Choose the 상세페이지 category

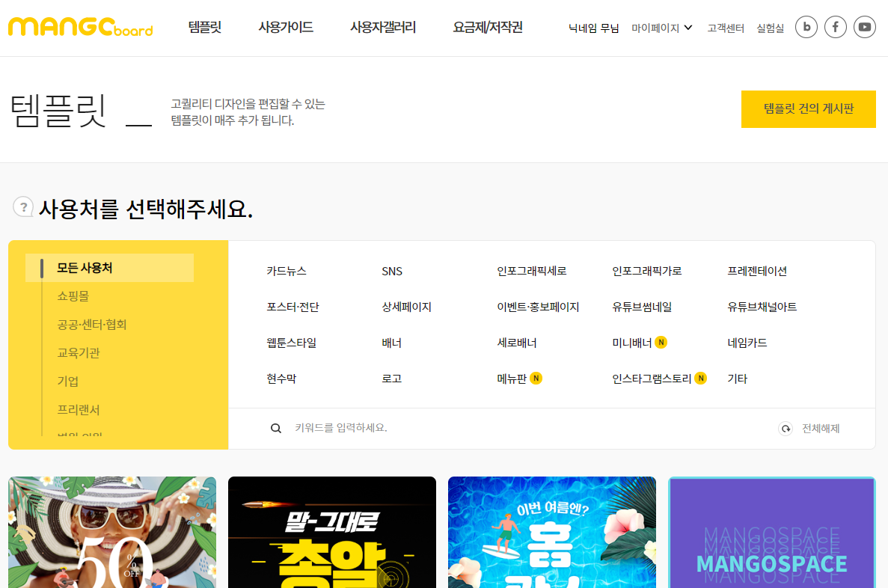pyautogui.click(x=407, y=307)
